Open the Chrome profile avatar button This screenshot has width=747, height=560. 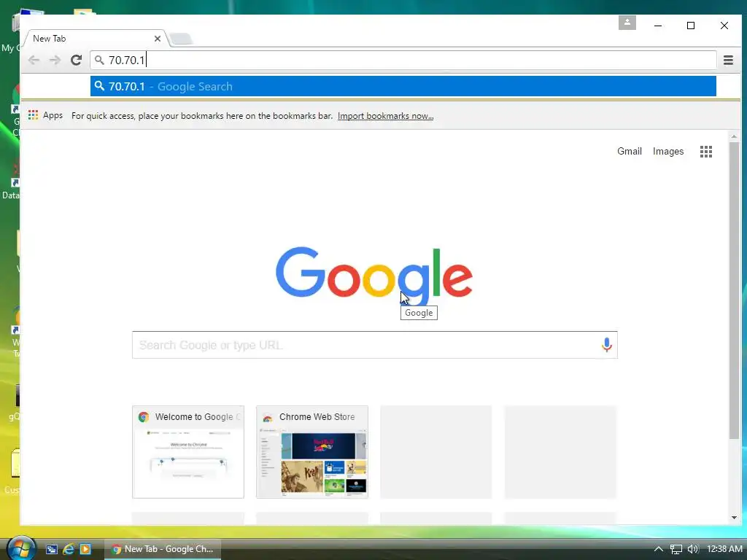pyautogui.click(x=627, y=23)
